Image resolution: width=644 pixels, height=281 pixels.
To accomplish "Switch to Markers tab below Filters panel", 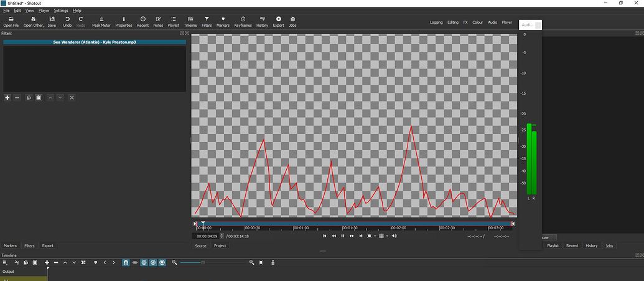I will pyautogui.click(x=11, y=245).
